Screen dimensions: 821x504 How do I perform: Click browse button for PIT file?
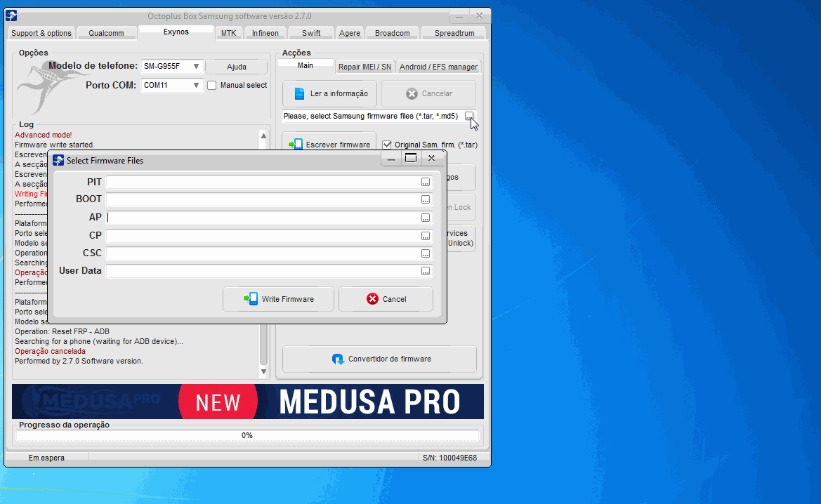point(425,182)
